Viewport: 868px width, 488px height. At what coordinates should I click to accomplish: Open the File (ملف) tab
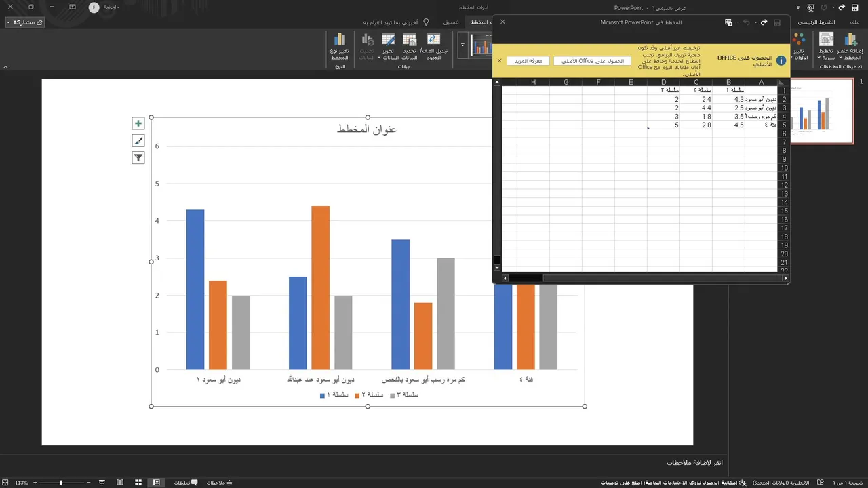854,22
